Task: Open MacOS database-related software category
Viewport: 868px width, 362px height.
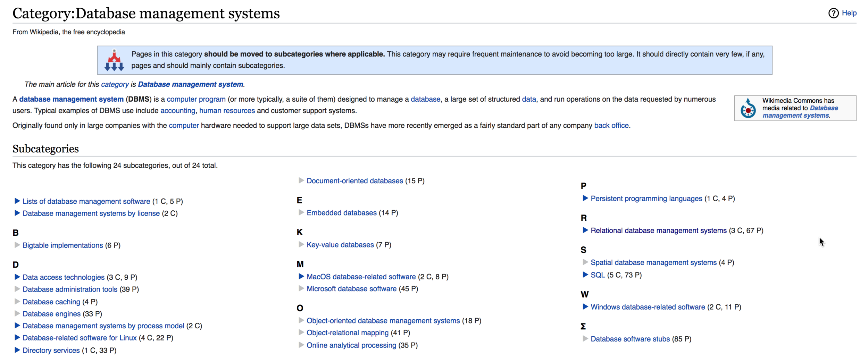Action: [361, 277]
